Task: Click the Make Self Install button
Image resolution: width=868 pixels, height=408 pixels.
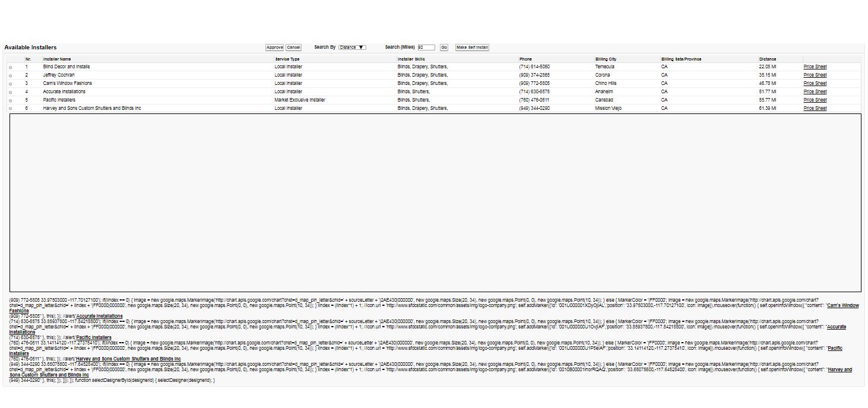Action: [472, 48]
